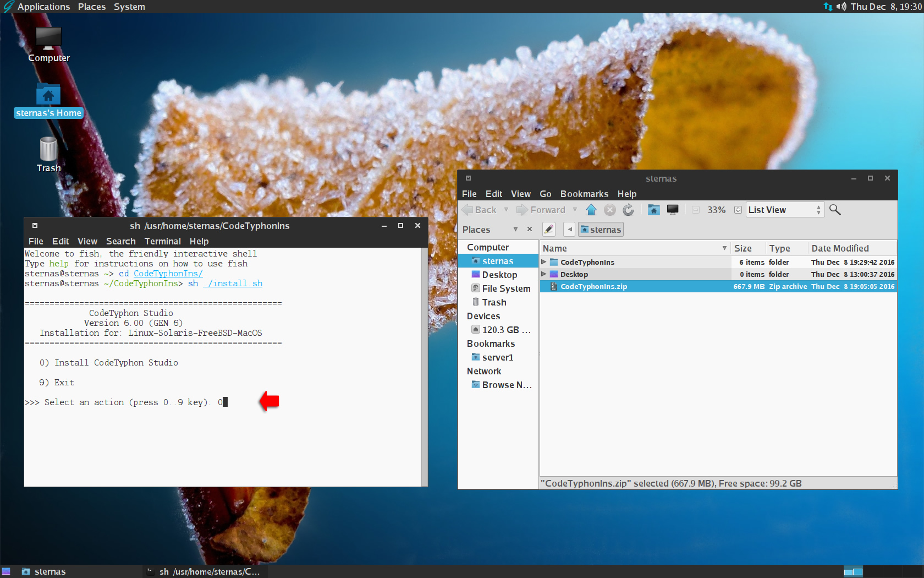
Task: Sort by Name column header
Action: coord(635,248)
